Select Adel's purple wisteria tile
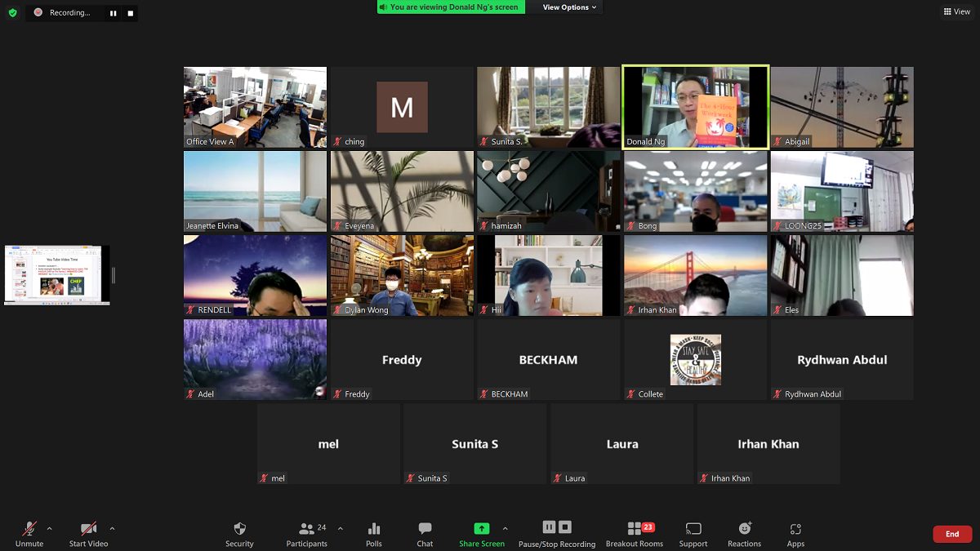Screen dimensions: 980x551 click(255, 360)
